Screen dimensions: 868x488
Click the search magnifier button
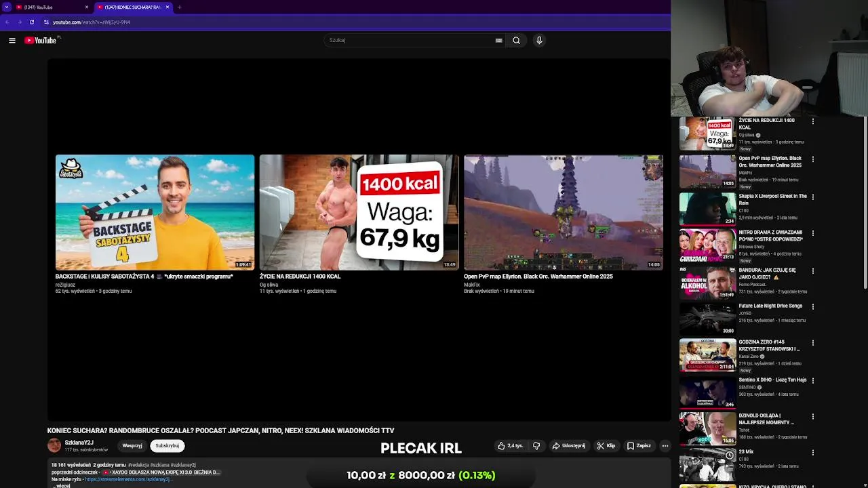click(x=516, y=40)
